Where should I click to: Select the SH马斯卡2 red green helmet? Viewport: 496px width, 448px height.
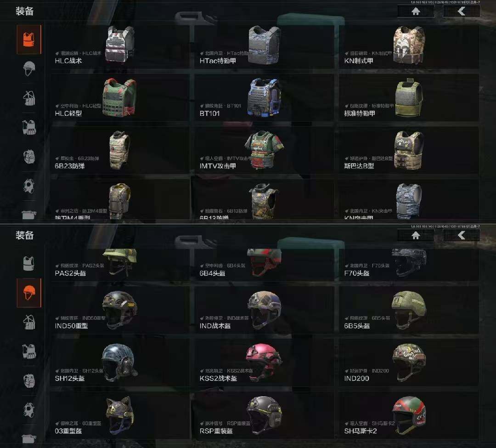(x=409, y=415)
